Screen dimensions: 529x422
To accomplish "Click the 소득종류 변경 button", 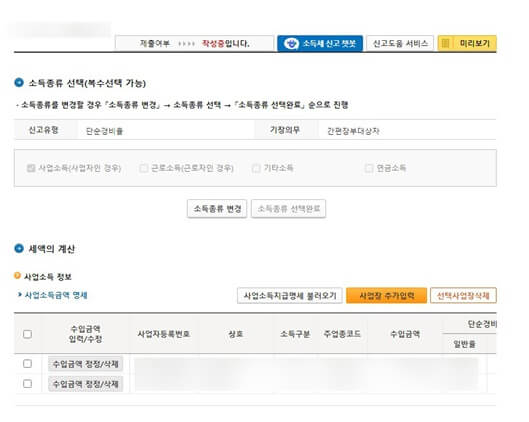I will (x=217, y=209).
